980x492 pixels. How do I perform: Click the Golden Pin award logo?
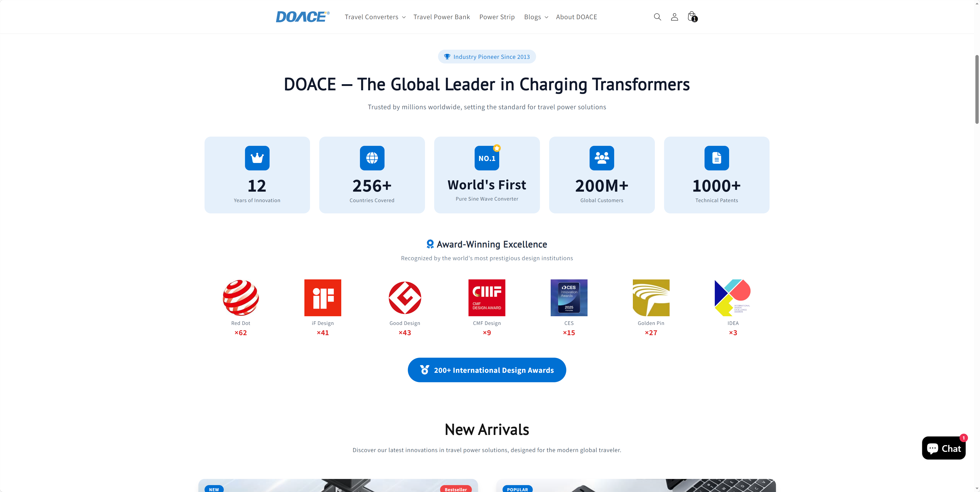651,297
